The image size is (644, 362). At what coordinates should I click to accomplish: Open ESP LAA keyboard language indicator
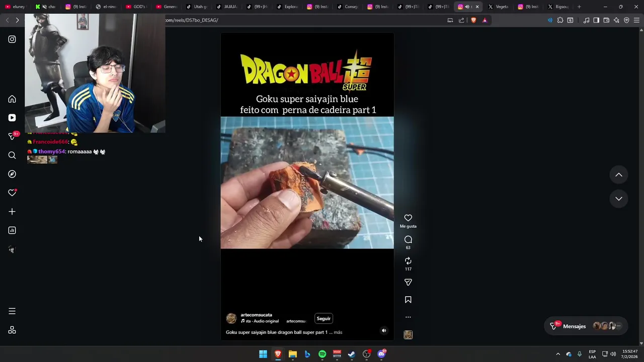click(x=592, y=354)
